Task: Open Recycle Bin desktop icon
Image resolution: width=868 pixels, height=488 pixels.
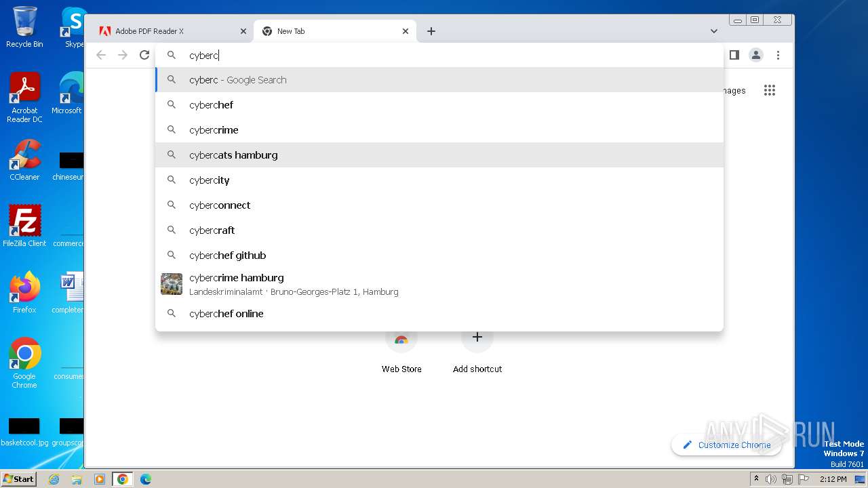Action: coord(24,27)
